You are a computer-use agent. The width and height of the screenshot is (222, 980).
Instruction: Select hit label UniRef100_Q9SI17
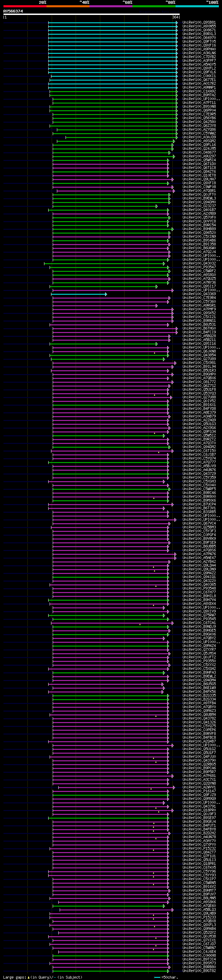199,286
